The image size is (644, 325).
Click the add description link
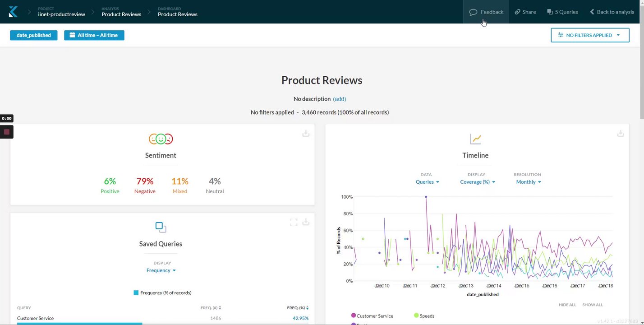339,99
